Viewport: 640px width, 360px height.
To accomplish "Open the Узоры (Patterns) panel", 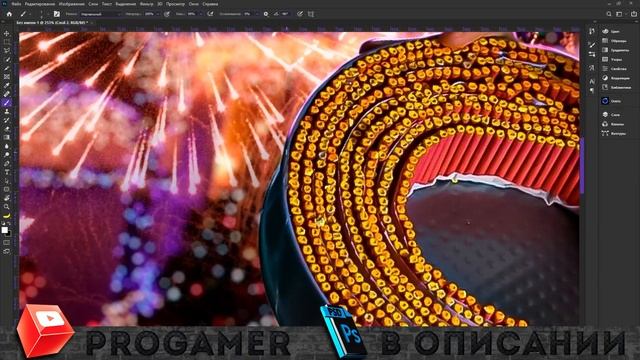I will tap(612, 60).
